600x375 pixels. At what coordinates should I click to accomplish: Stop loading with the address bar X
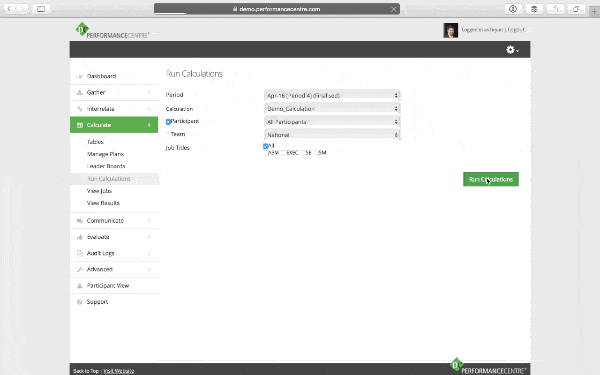(393, 9)
